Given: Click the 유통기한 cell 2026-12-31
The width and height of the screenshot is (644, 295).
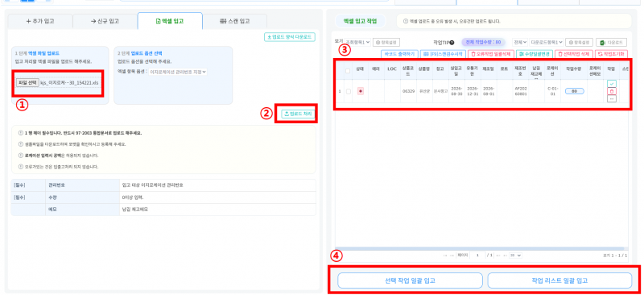Looking at the screenshot, I should [472, 91].
